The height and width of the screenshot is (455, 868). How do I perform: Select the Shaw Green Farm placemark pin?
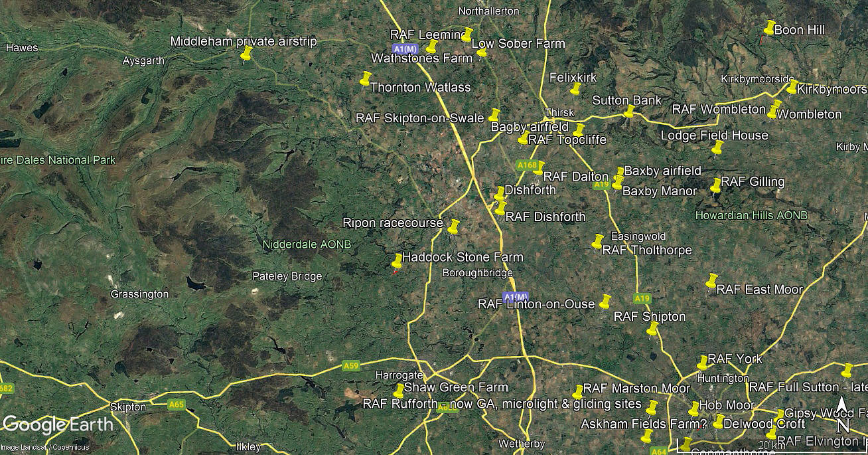[x=399, y=391]
